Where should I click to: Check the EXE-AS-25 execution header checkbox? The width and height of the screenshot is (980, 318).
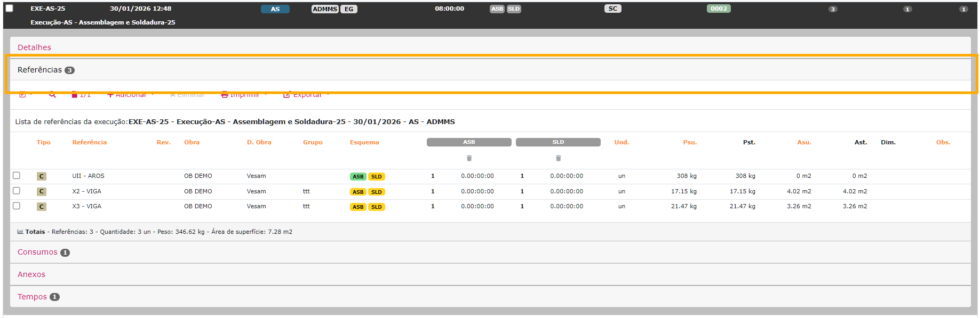(10, 9)
